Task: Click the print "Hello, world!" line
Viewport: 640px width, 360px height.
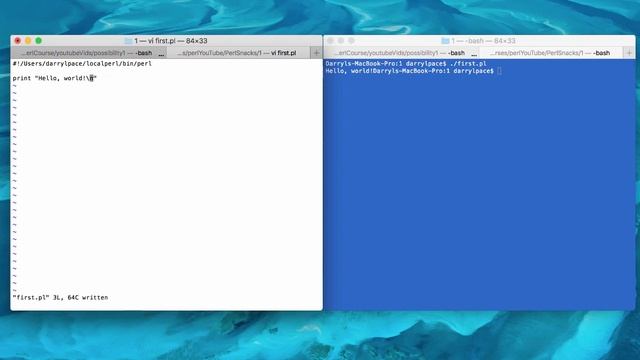Action: (x=55, y=78)
